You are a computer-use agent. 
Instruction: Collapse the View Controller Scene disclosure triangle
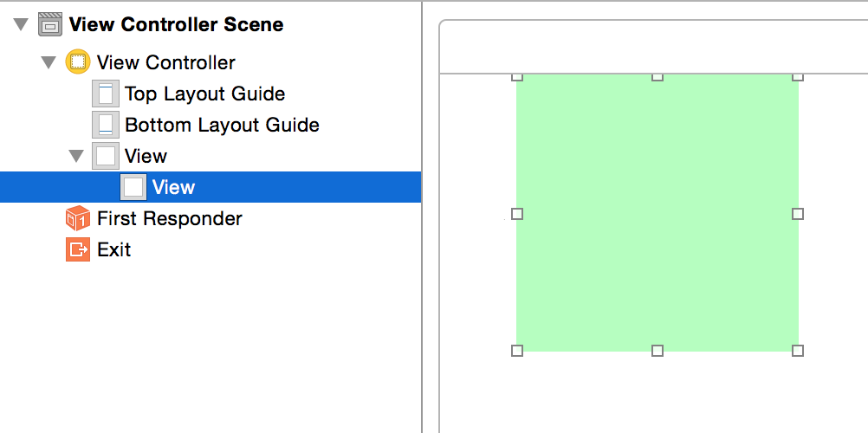[x=21, y=24]
